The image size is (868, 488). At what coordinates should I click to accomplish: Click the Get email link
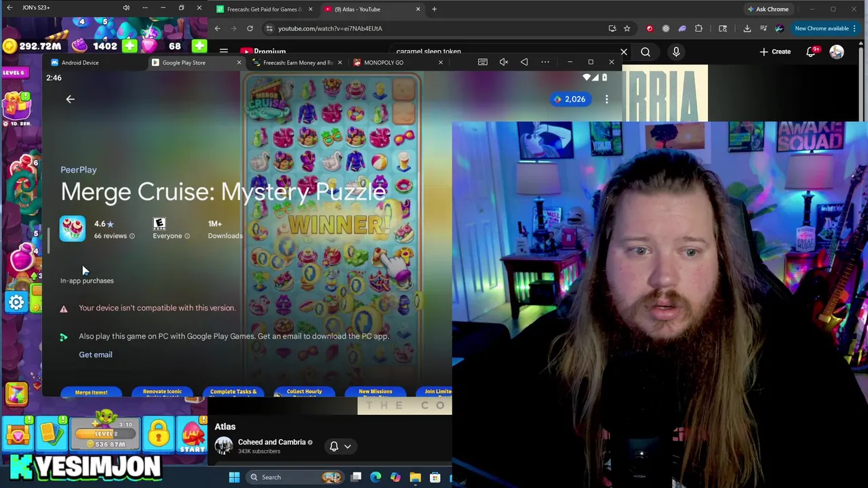tap(96, 354)
